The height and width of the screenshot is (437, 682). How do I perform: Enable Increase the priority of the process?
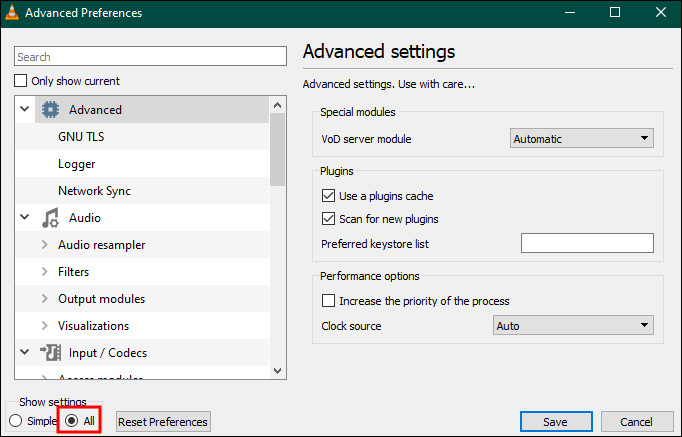coord(328,301)
